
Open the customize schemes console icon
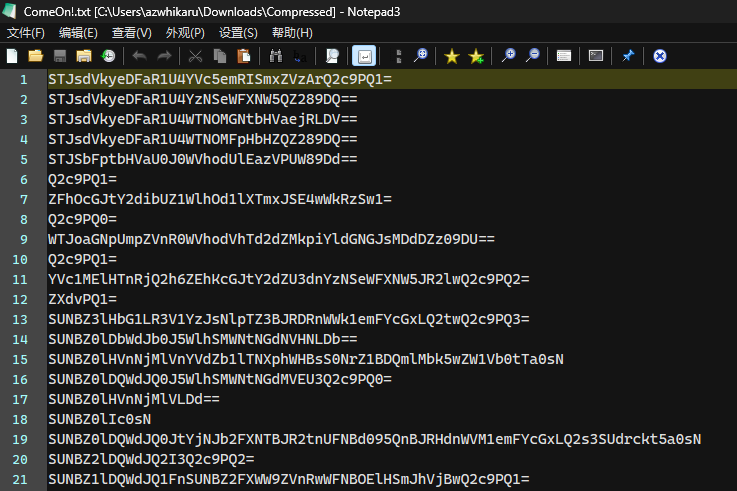596,56
